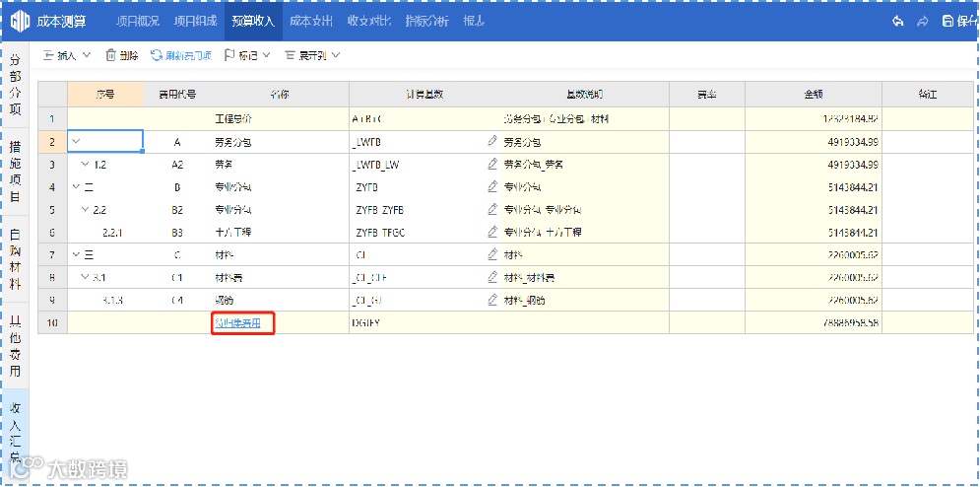Collapse row 2 劳务分包 chevron
The image size is (980, 487).
tap(76, 142)
